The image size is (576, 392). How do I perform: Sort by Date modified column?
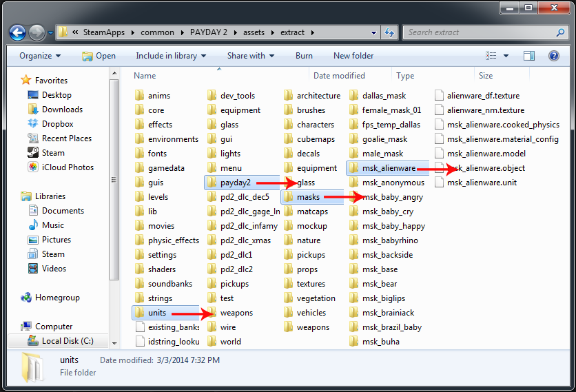tap(339, 76)
